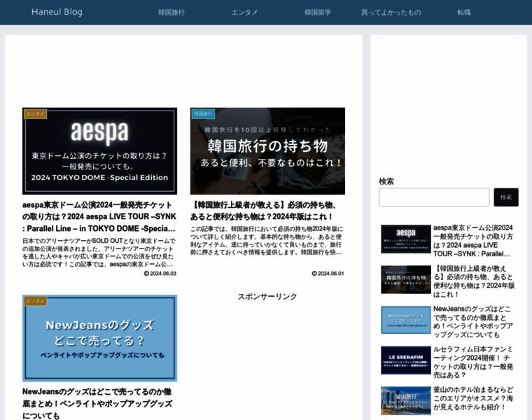
Task: Click sidebar LE SSERAFIM article thumbnail
Action: click(x=405, y=360)
